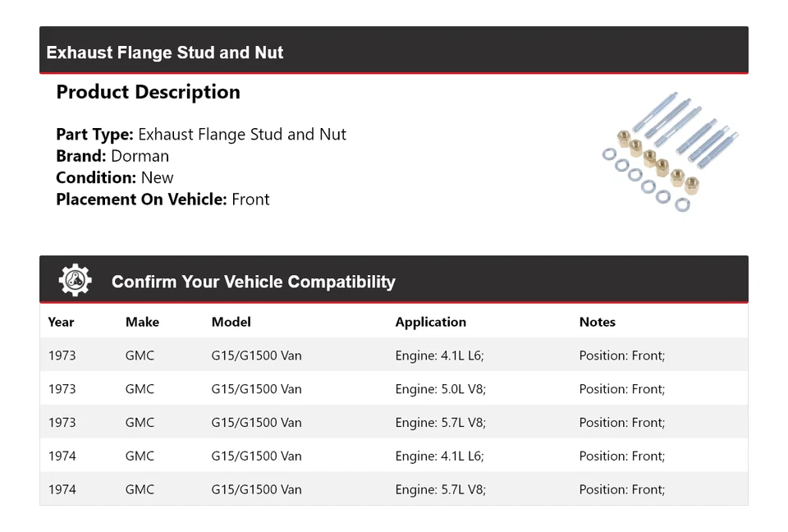Select the Condition: New line
This screenshot has height=532, width=788.
(x=115, y=177)
